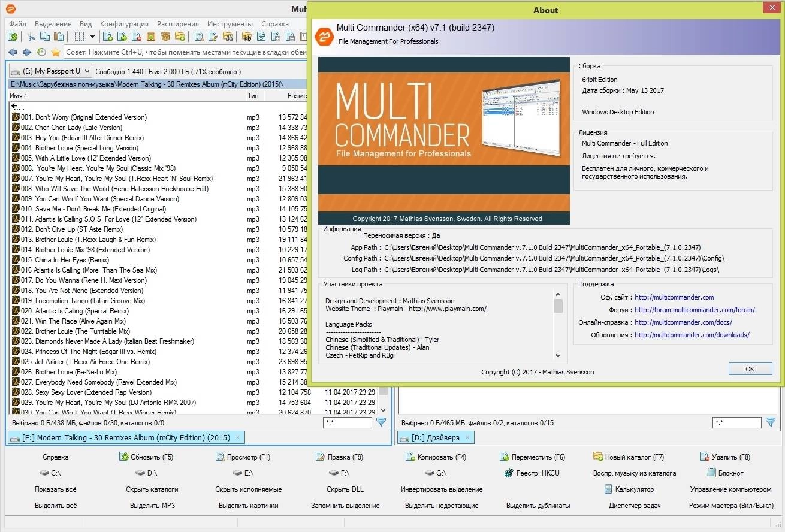This screenshot has width=785, height=532.
Task: Click the right panel filter funnel icon
Action: tap(771, 422)
